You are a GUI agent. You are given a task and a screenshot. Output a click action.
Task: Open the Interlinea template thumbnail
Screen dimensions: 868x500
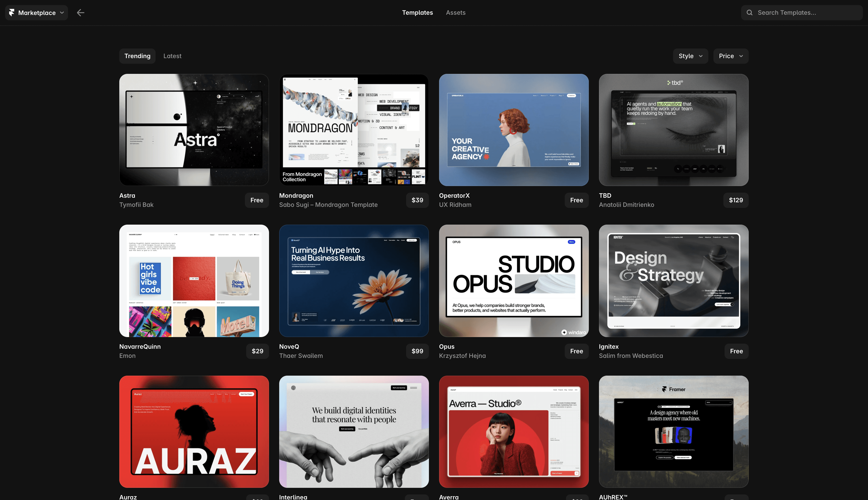[354, 432]
